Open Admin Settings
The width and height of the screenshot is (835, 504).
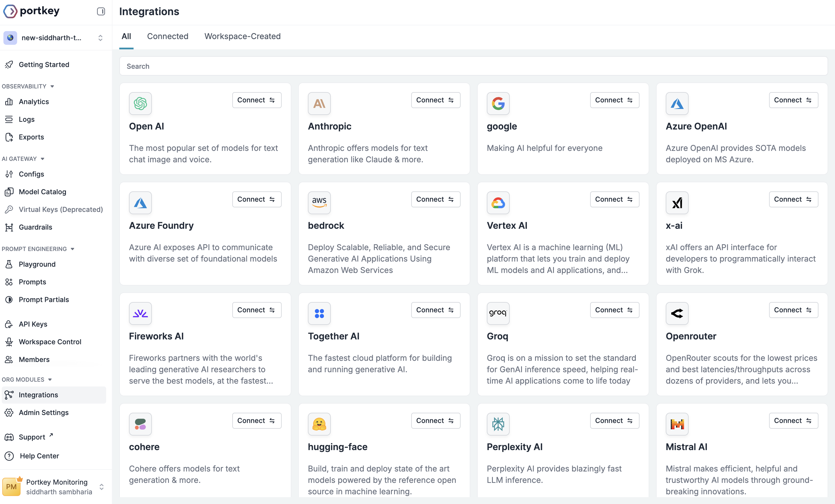(44, 412)
